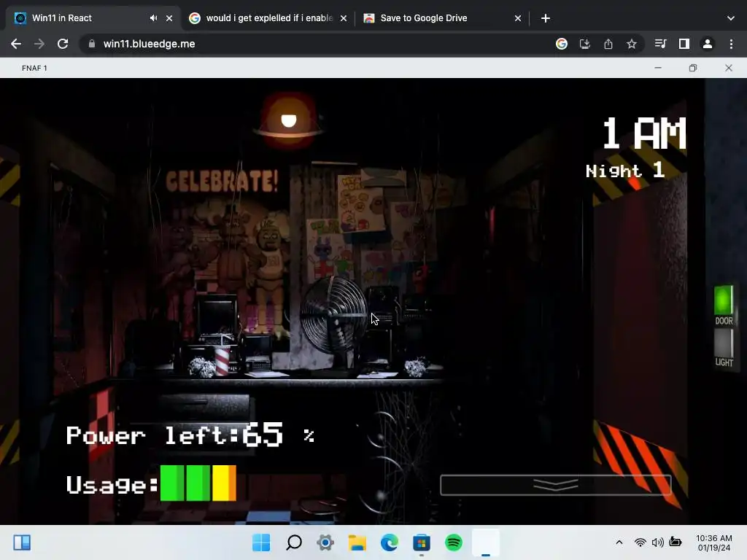The image size is (747, 560).
Task: Click the 1 AM clock text in game
Action: point(645,133)
